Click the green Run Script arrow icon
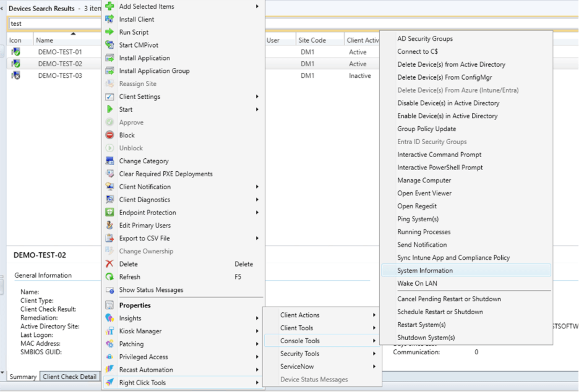Viewport: 579px width, 392px height. click(x=109, y=32)
